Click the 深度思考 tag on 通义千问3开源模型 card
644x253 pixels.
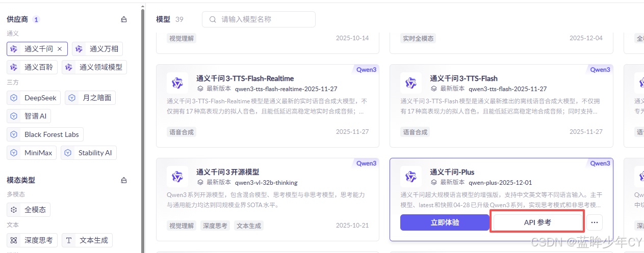click(x=215, y=226)
